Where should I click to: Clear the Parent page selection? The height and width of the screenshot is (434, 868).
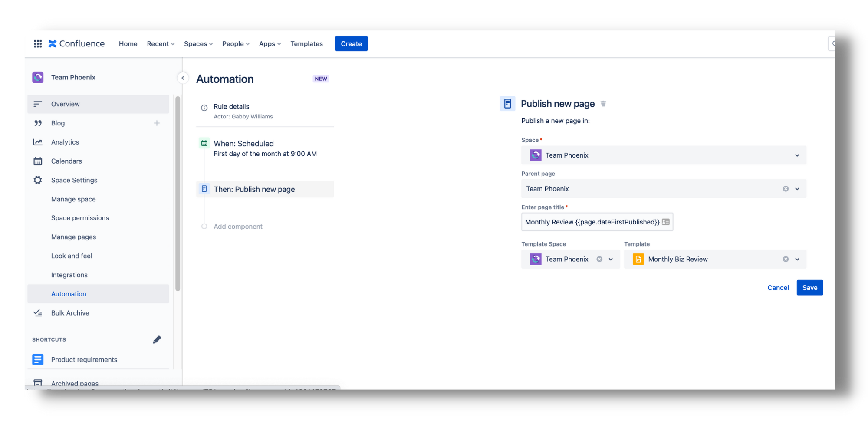pyautogui.click(x=785, y=189)
